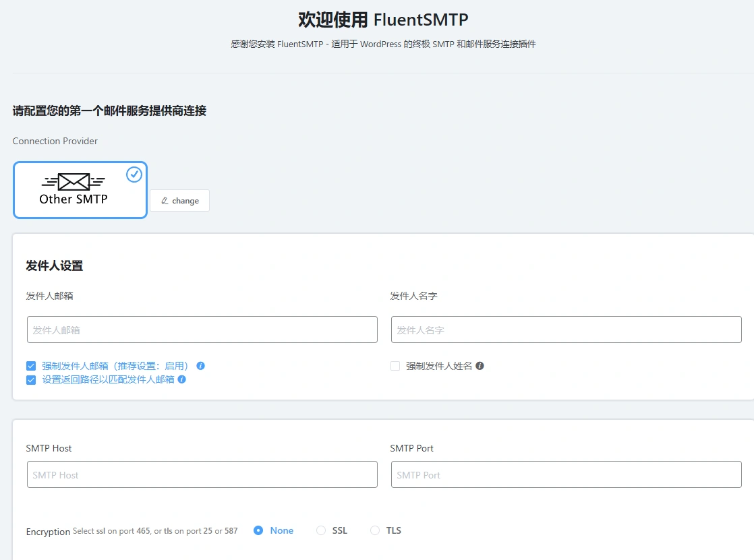Screen dimensions: 754x560
Task: Click the blue checkmark badge on provider card
Action: (x=134, y=175)
